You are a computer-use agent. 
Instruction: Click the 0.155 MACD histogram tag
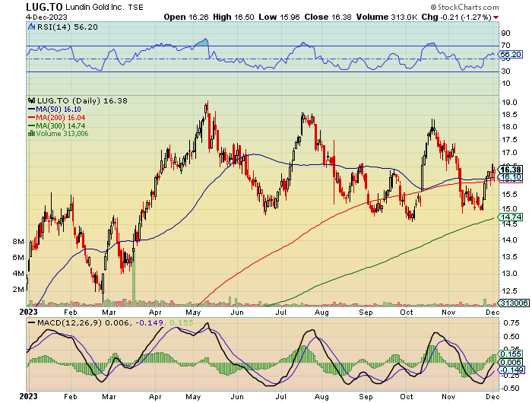[x=511, y=354]
